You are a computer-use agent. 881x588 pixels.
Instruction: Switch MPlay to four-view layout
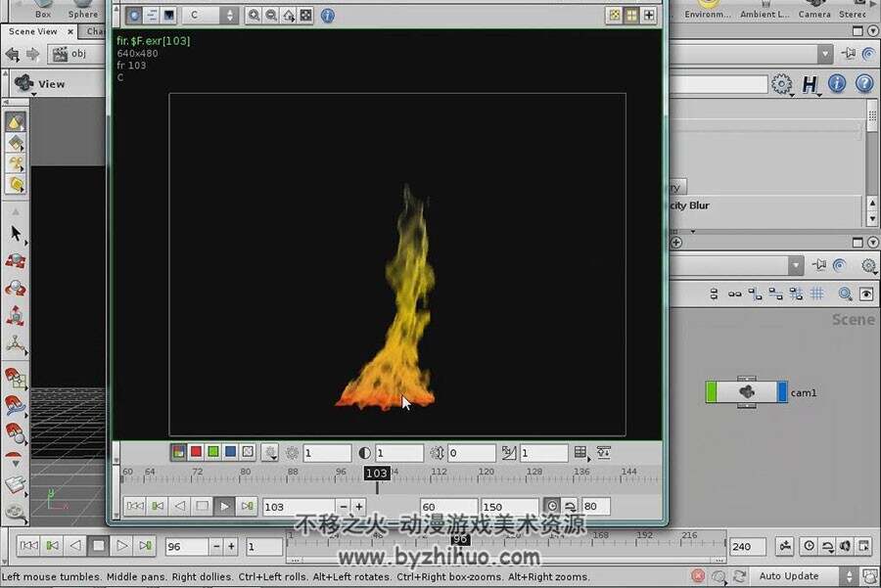point(632,15)
